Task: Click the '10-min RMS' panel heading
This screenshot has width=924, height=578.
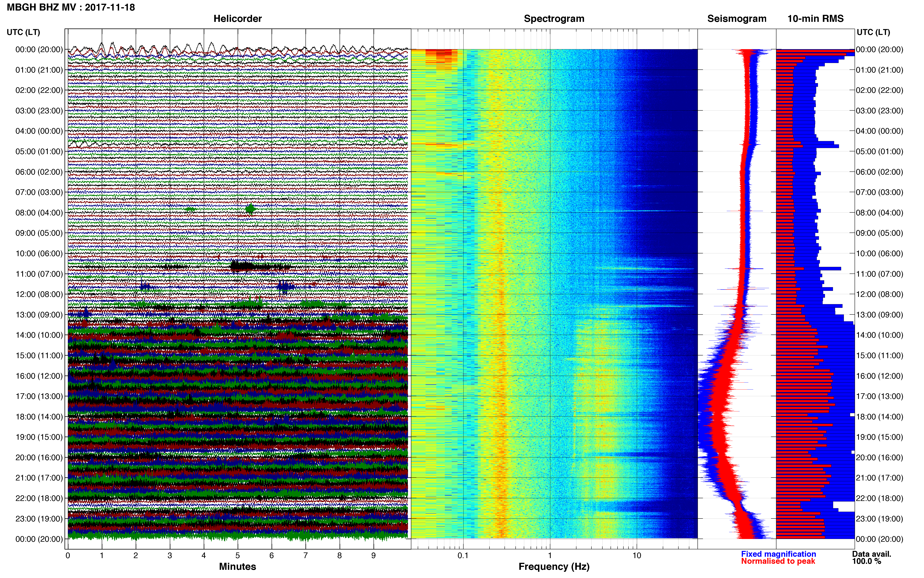Action: (816, 19)
